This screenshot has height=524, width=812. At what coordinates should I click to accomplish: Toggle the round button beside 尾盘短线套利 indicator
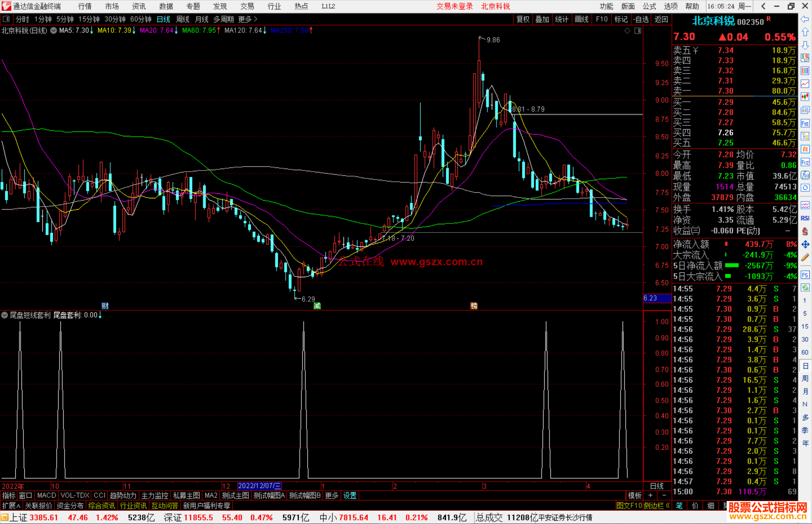point(5,315)
